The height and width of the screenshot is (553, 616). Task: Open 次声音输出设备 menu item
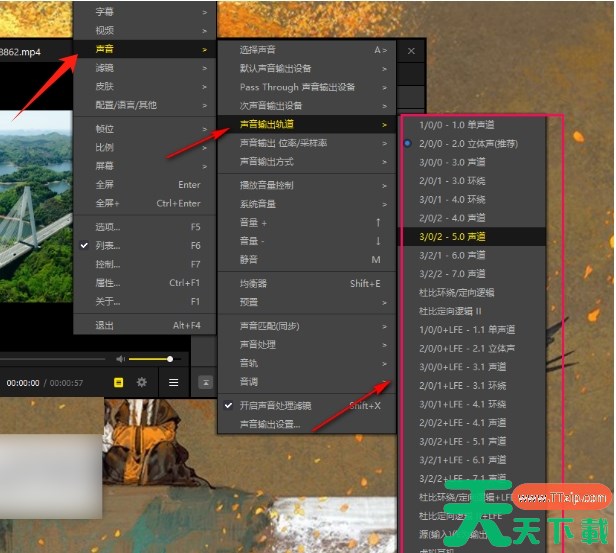tap(306, 106)
